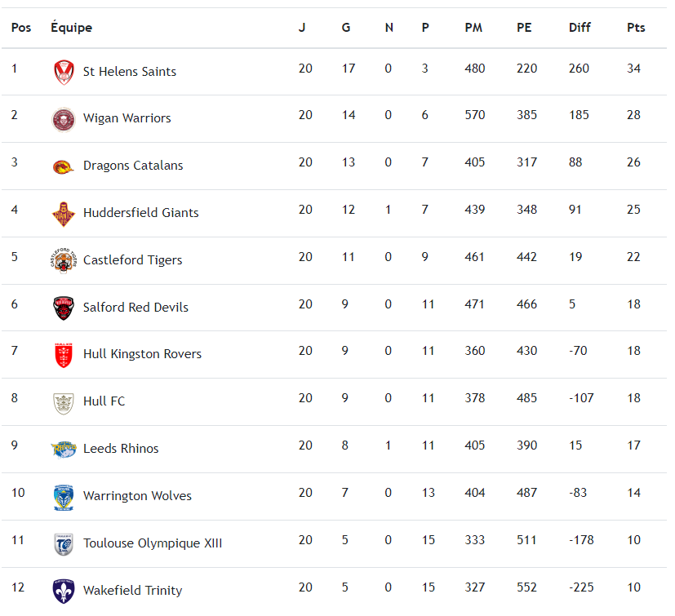Click the Salford Red Devils logo

tap(64, 308)
